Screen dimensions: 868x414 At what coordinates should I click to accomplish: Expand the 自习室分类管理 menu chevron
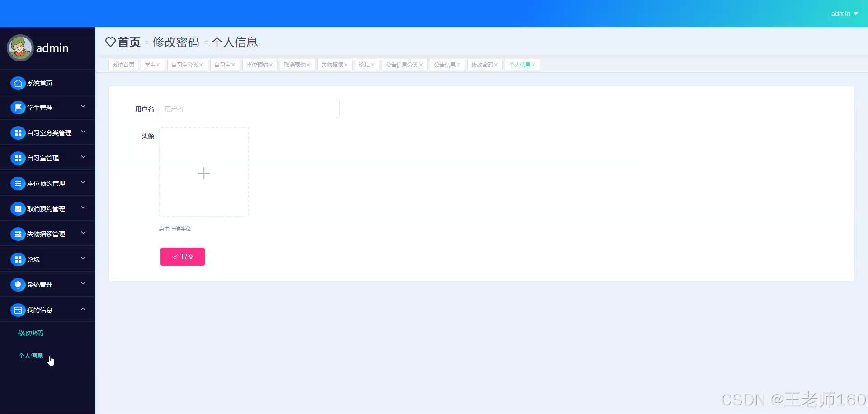click(x=83, y=132)
